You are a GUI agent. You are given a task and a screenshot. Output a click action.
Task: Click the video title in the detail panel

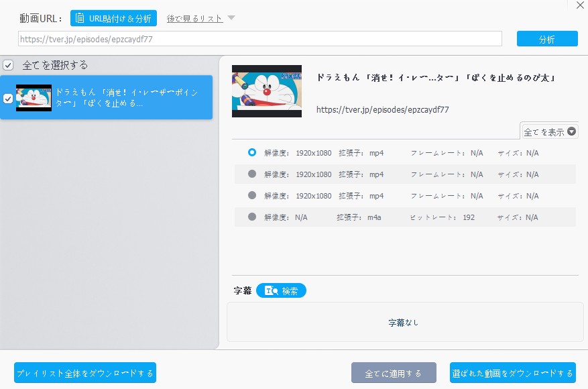pos(436,78)
